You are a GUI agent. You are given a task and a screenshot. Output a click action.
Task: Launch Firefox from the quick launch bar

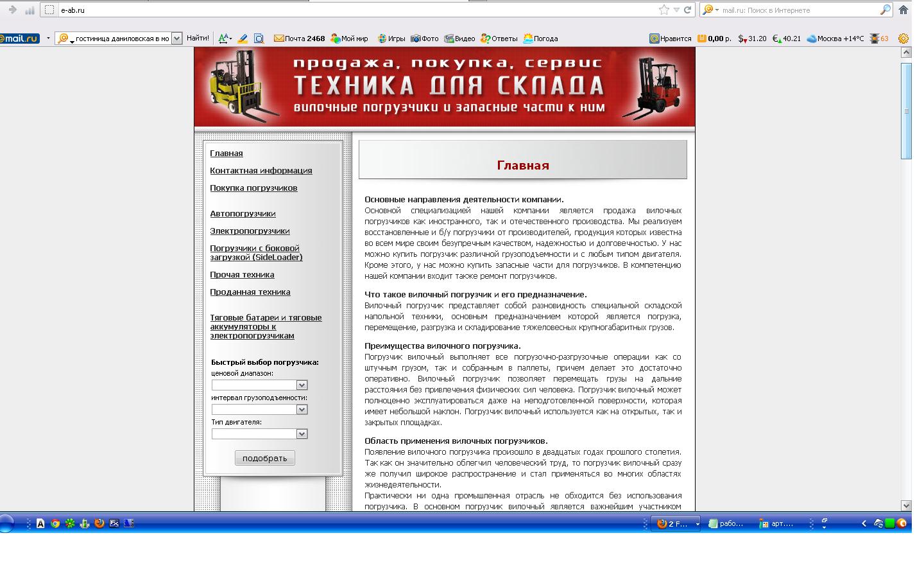pyautogui.click(x=99, y=523)
